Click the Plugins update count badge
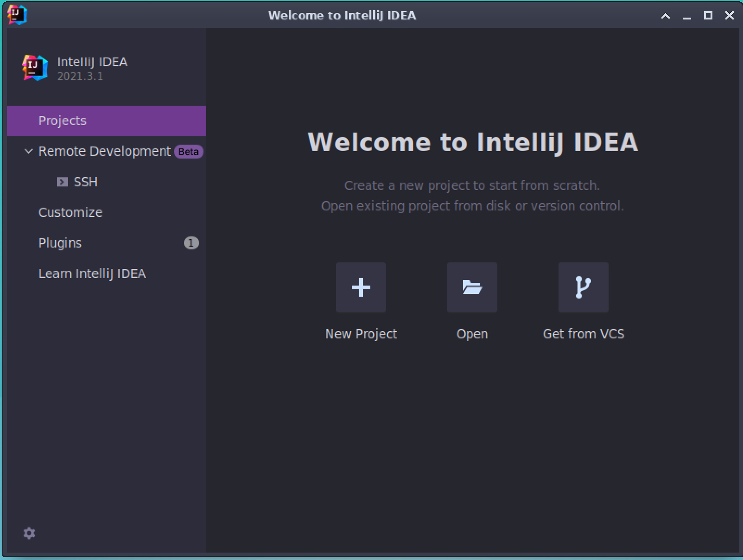The width and height of the screenshot is (743, 560). (x=191, y=243)
